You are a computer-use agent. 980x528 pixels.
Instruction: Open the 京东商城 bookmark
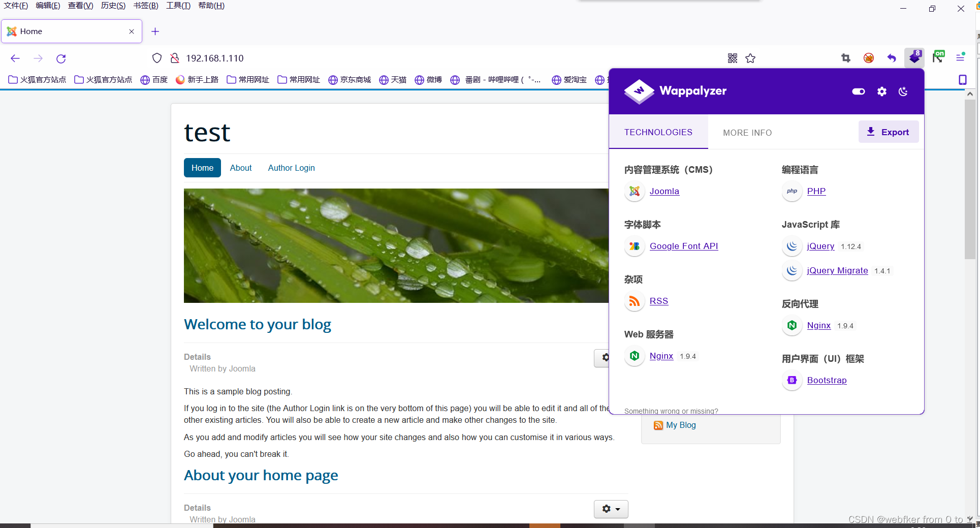click(350, 80)
